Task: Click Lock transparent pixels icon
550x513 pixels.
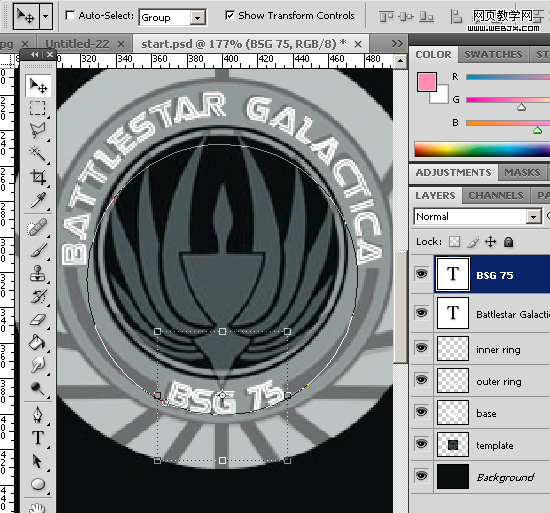Action: 455,242
